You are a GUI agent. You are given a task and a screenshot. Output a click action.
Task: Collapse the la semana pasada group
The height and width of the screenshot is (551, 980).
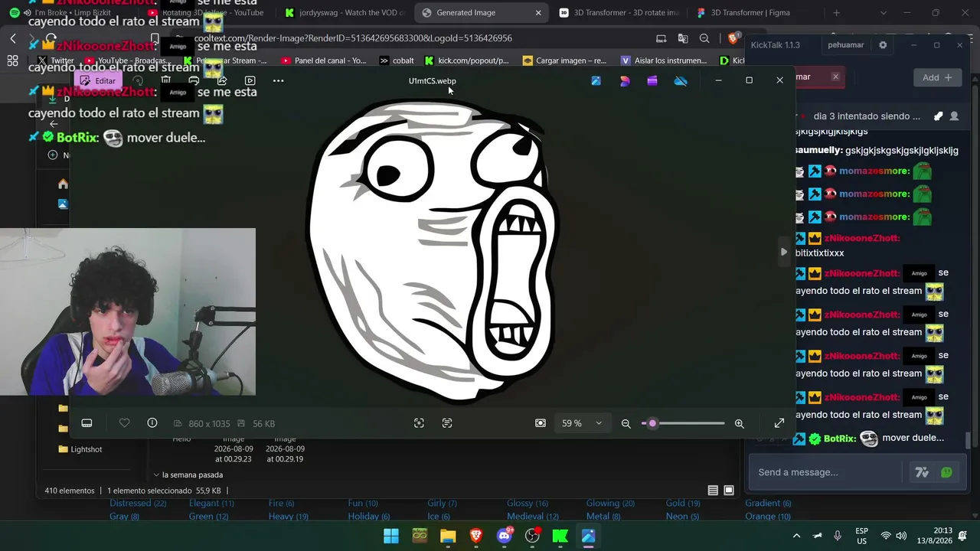(156, 475)
